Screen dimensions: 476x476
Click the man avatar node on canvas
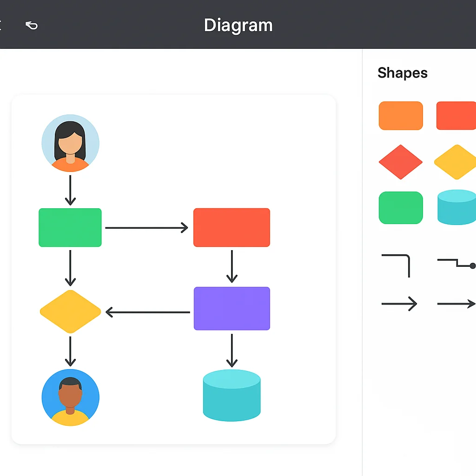[x=70, y=397]
